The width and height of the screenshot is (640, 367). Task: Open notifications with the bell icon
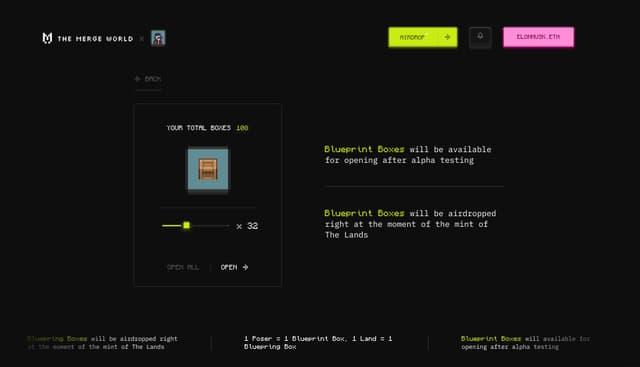480,37
